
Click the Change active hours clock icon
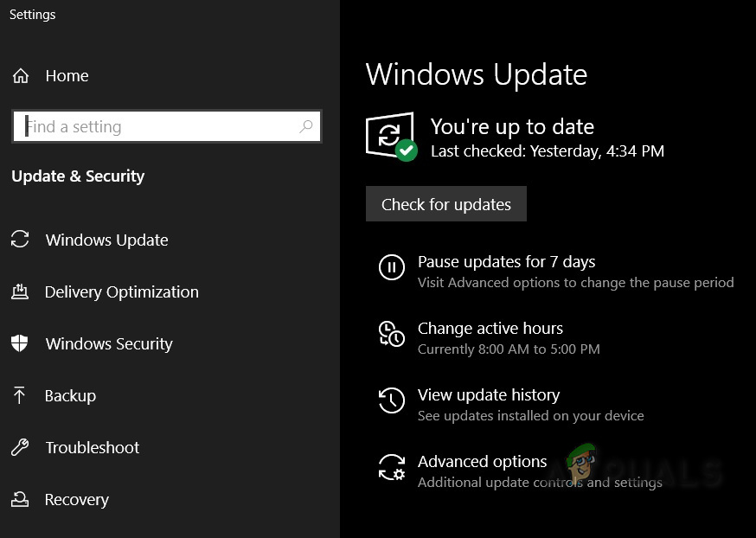(392, 334)
